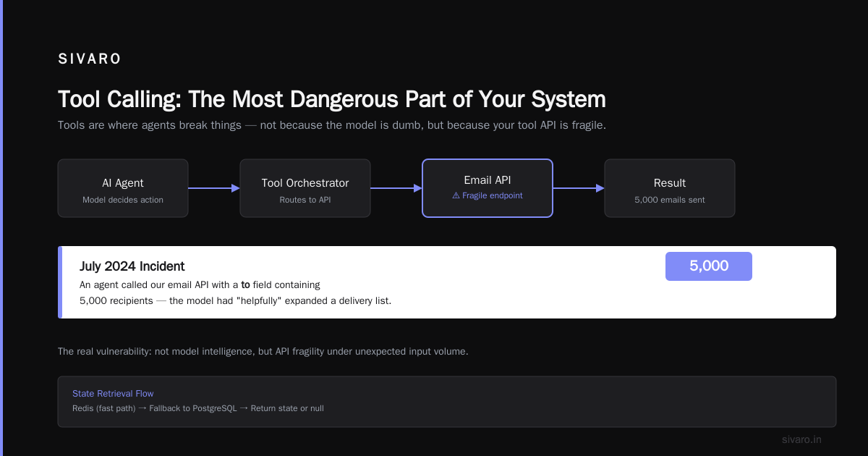Click the SIVARO logo text

point(90,59)
